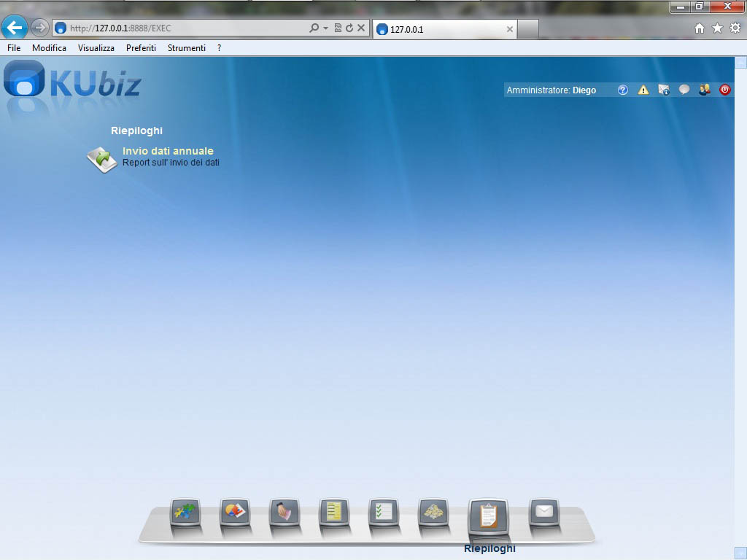
Task: Open the green checklist dock icon
Action: tap(384, 512)
